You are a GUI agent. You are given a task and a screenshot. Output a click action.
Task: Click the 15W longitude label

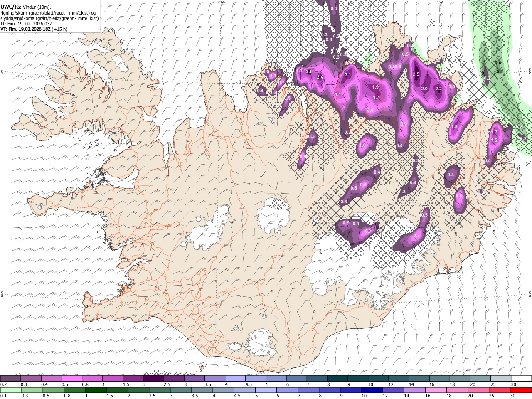(440, 2)
